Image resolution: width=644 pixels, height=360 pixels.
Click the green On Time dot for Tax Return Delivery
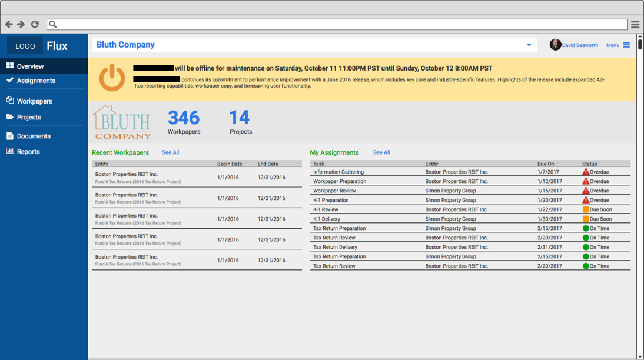586,247
